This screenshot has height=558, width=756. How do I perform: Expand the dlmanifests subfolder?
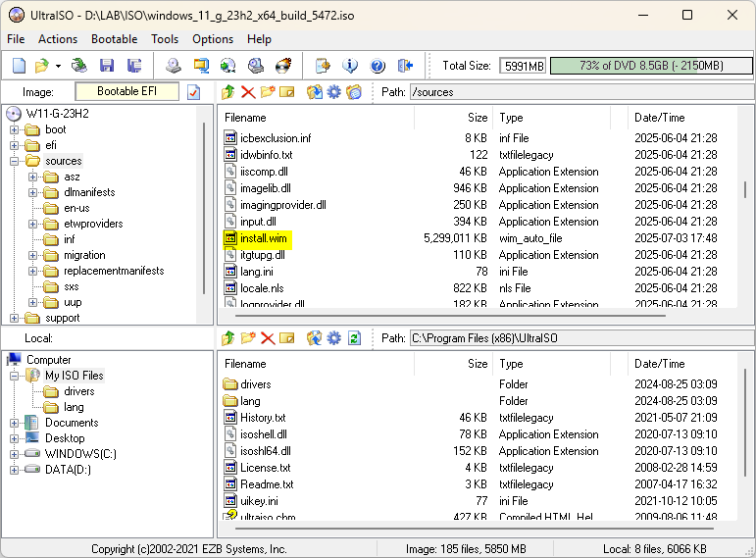tap(32, 192)
